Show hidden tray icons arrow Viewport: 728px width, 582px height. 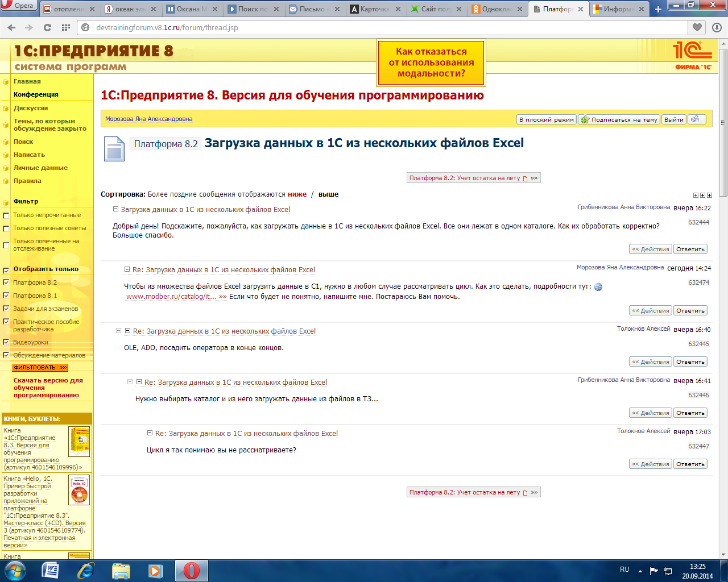coord(640,571)
